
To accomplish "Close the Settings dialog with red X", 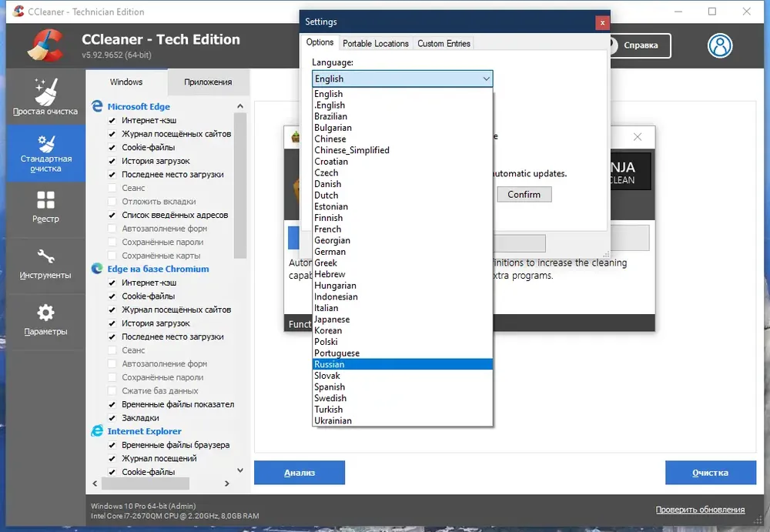I will point(602,22).
